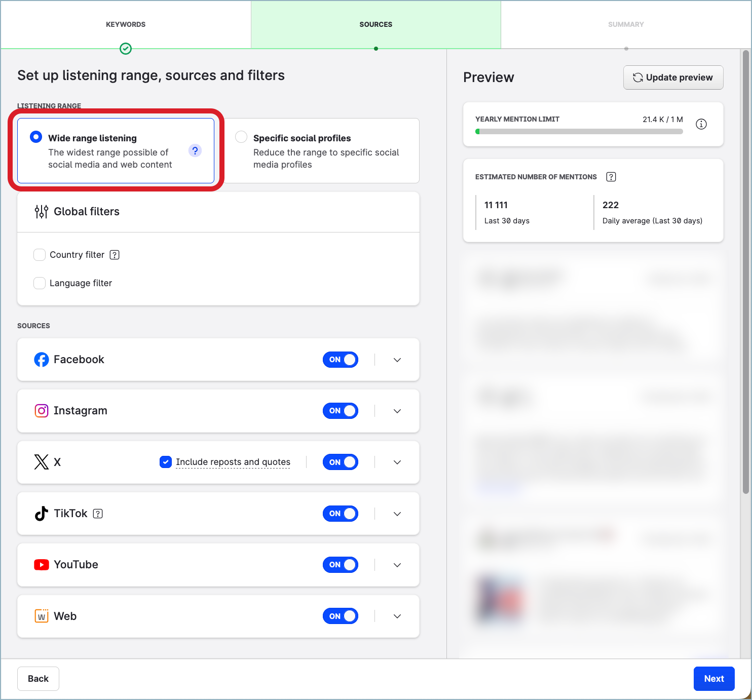This screenshot has width=752, height=700.
Task: Click the estimated mentions help icon
Action: tap(611, 177)
